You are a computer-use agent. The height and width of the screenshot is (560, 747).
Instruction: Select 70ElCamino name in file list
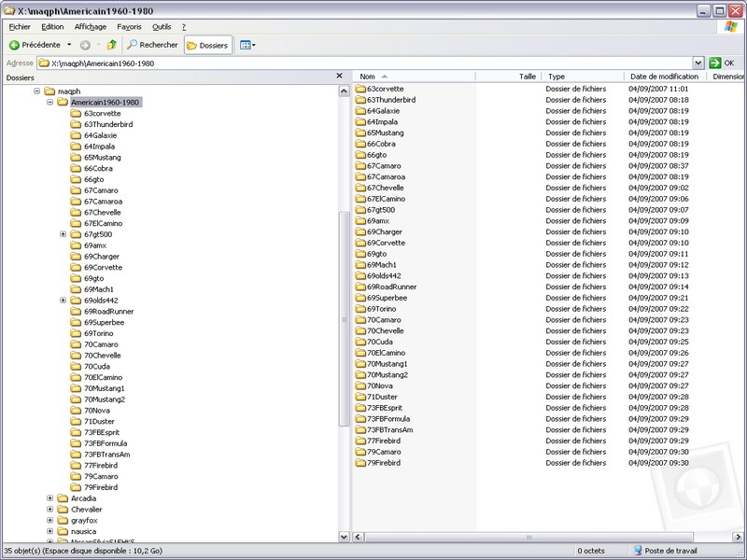[386, 353]
